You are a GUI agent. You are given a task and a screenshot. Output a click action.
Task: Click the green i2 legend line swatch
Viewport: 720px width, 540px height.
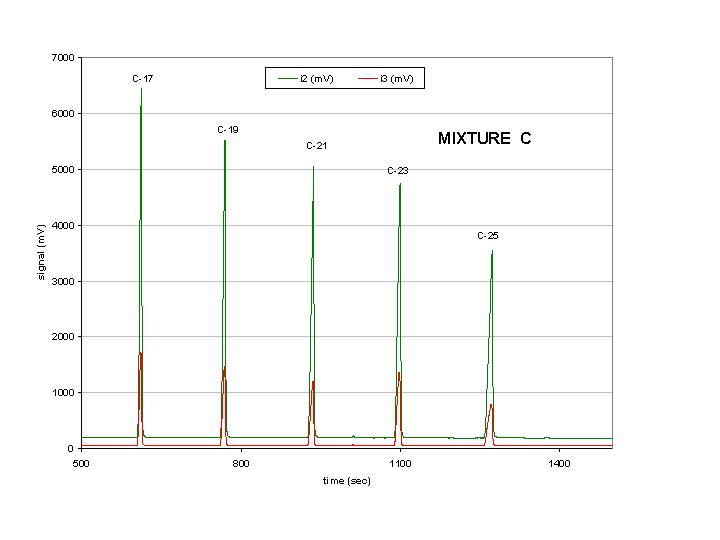(287, 79)
